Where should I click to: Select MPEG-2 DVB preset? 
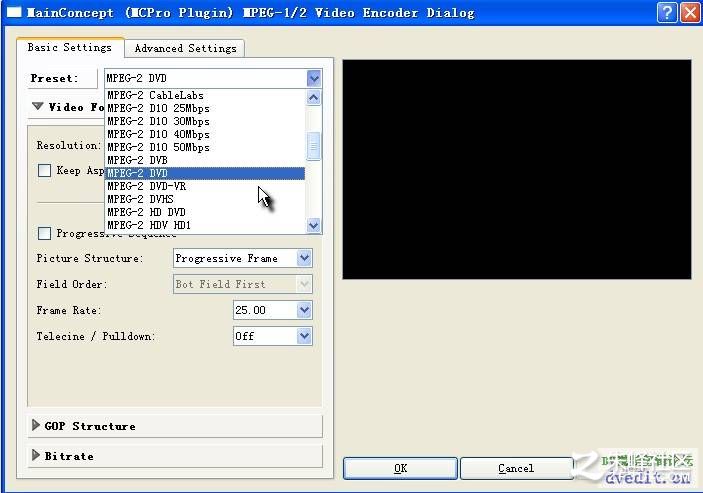click(205, 160)
